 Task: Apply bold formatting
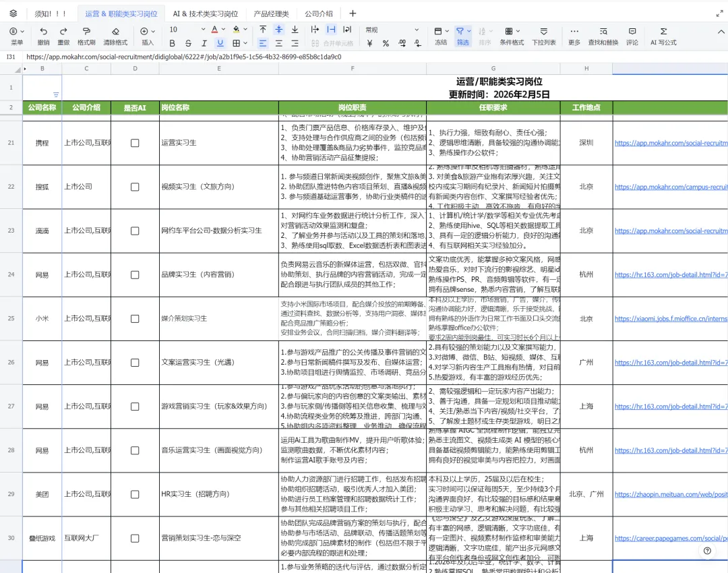tap(173, 43)
